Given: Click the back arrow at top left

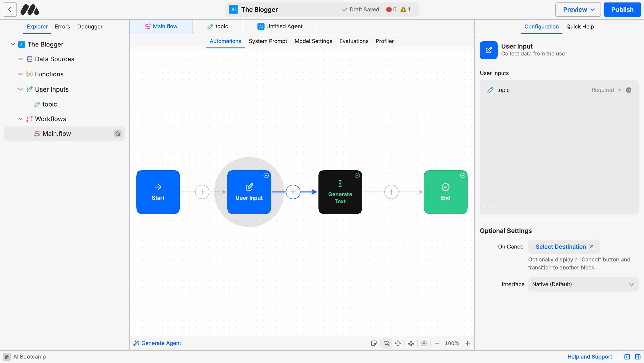Looking at the screenshot, I should (x=10, y=10).
